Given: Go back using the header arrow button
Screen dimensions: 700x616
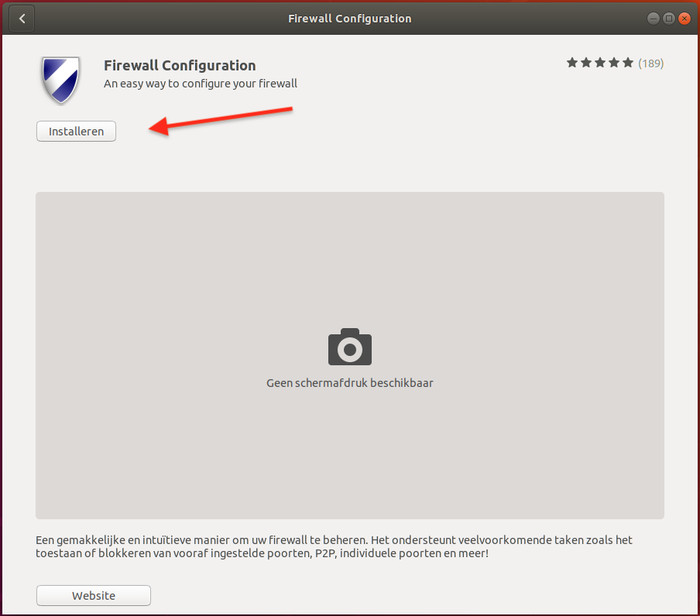Looking at the screenshot, I should (22, 19).
